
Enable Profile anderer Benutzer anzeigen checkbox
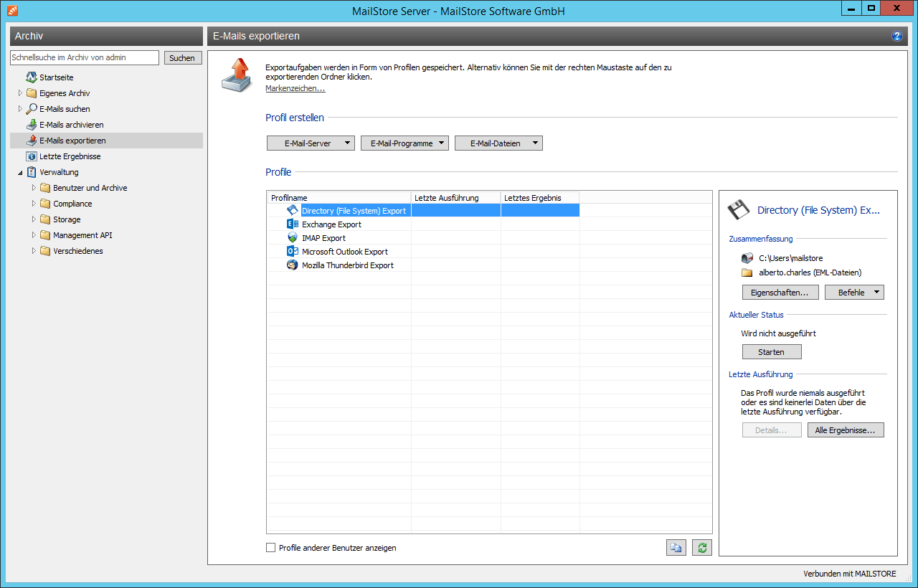point(271,548)
